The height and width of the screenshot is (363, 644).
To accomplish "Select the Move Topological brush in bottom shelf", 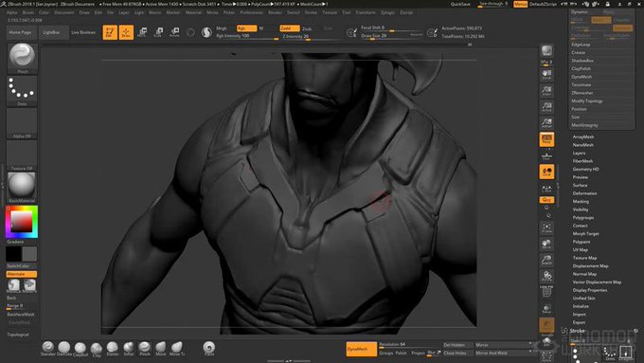I will click(176, 348).
